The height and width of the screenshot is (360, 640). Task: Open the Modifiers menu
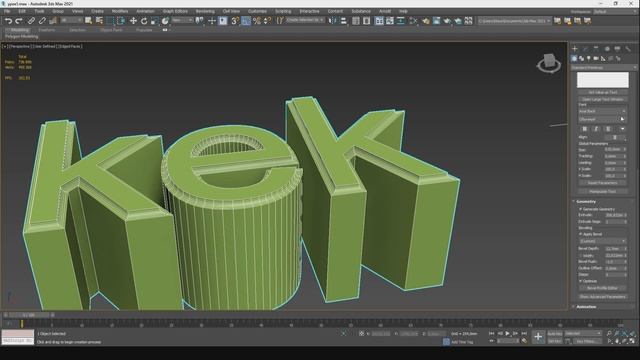tap(120, 11)
